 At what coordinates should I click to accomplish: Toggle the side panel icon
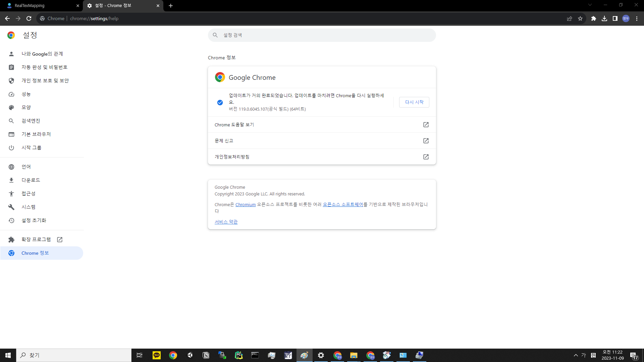pyautogui.click(x=615, y=18)
